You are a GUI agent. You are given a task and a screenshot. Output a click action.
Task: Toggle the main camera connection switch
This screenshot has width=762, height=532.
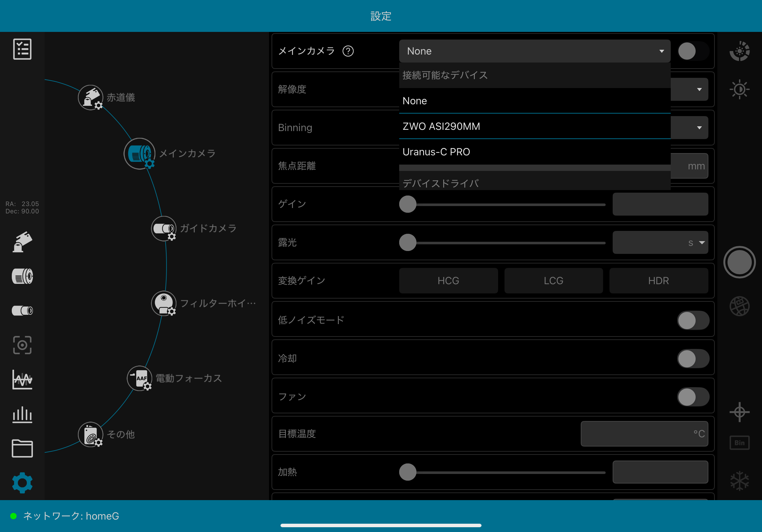pos(693,51)
